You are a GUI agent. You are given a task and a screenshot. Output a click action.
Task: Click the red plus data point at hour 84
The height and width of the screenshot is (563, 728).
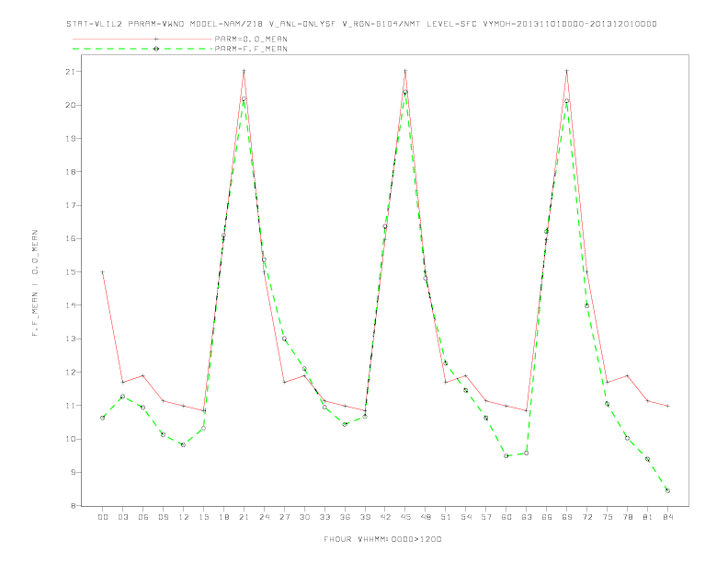coord(667,406)
